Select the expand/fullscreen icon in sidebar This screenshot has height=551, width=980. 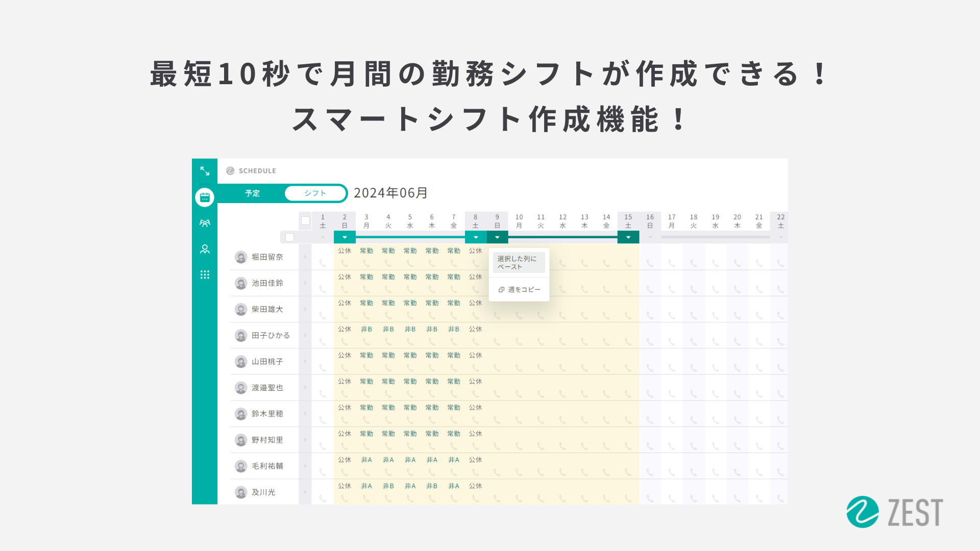205,171
